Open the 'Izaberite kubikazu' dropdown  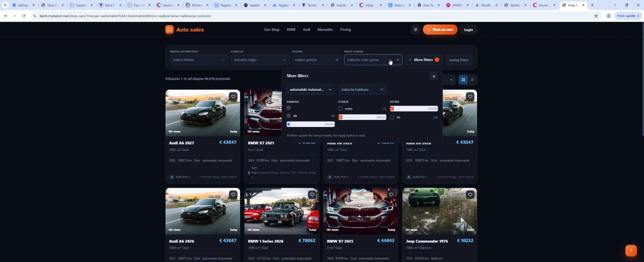[362, 89]
